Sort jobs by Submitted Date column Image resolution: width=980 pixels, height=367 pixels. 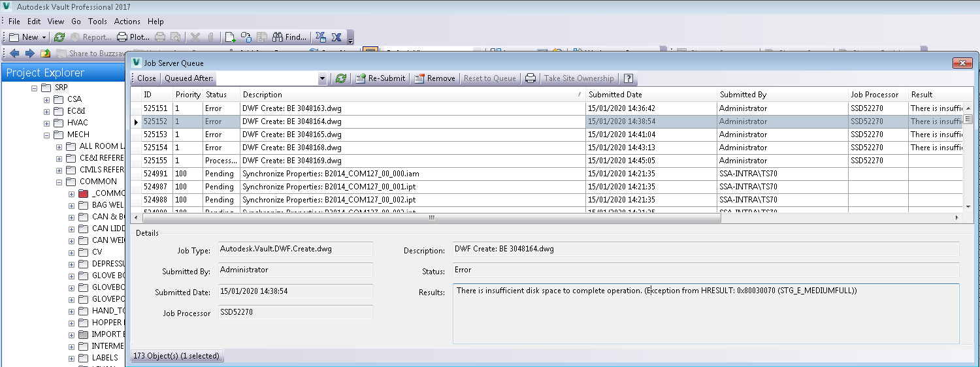tap(651, 95)
